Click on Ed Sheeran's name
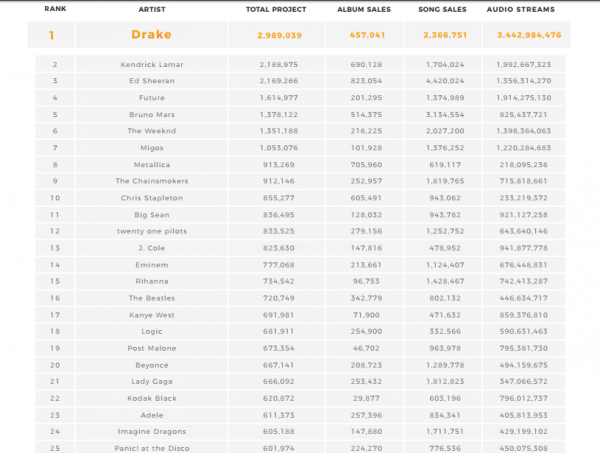This screenshot has width=600, height=453. [151, 81]
